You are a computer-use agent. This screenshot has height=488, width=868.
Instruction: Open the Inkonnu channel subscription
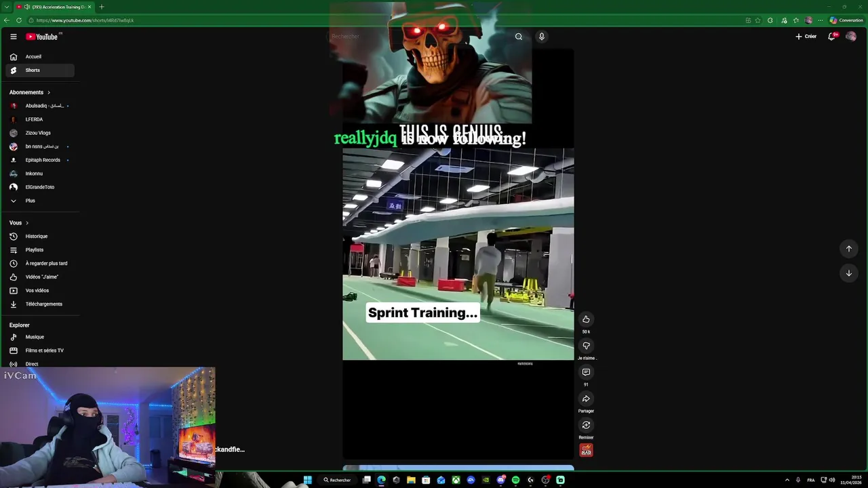40,174
